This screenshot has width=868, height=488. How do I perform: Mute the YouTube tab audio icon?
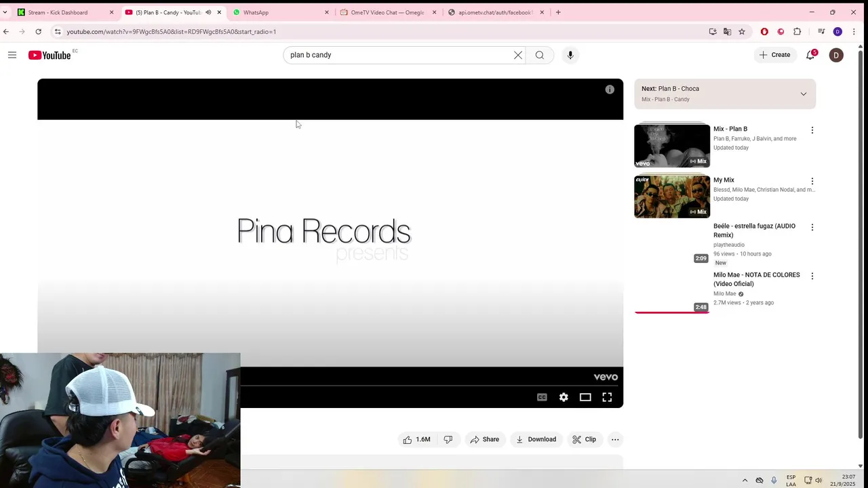coord(208,12)
